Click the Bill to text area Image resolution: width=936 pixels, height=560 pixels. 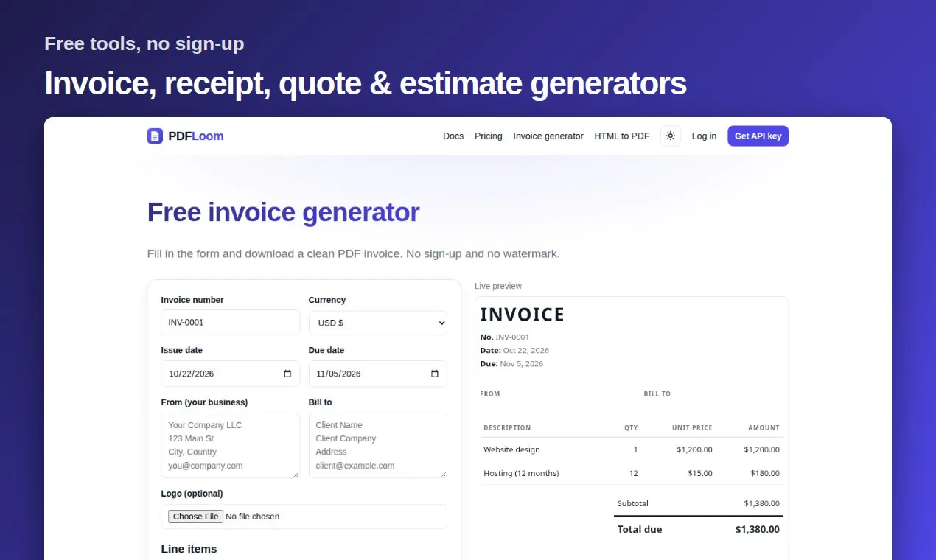[378, 445]
